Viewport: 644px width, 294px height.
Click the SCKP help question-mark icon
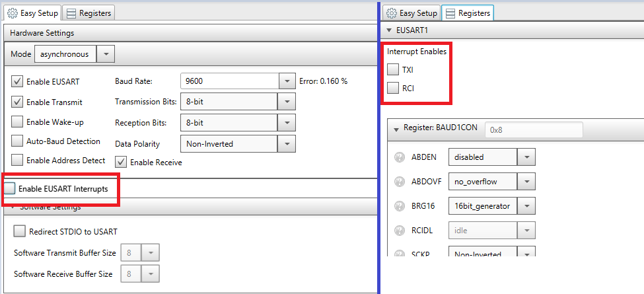(x=399, y=254)
